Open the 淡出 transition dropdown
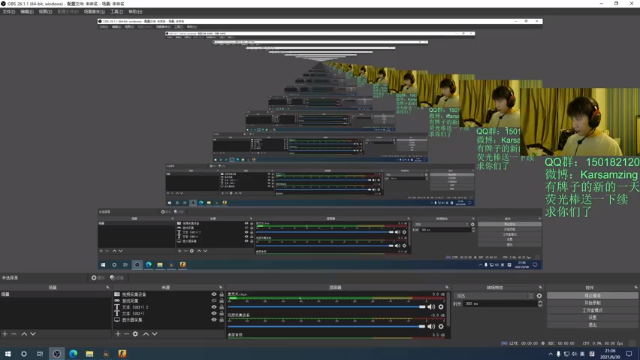Image resolution: width=640 pixels, height=360 pixels. 495,296
